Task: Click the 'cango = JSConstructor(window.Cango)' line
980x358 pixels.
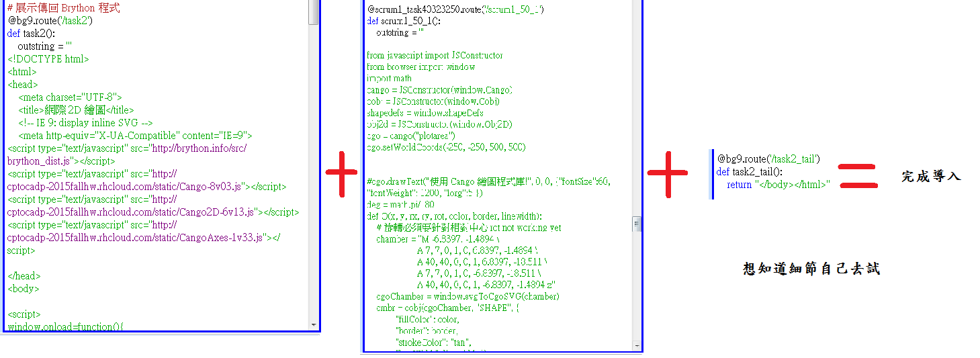Action: [x=440, y=90]
